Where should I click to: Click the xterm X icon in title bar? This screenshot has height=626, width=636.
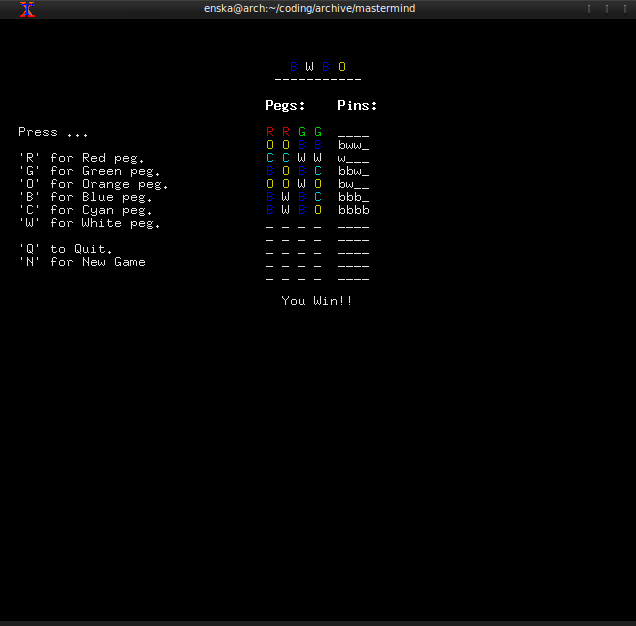coord(27,9)
